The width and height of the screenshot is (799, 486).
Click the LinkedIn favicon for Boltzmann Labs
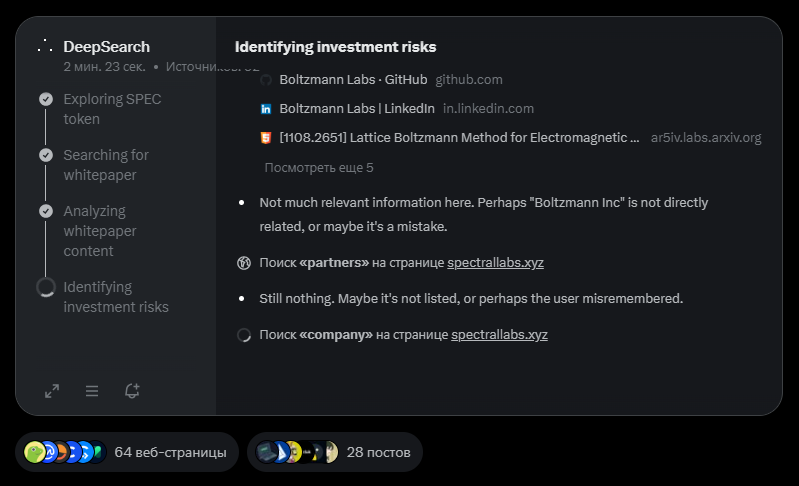pos(265,109)
